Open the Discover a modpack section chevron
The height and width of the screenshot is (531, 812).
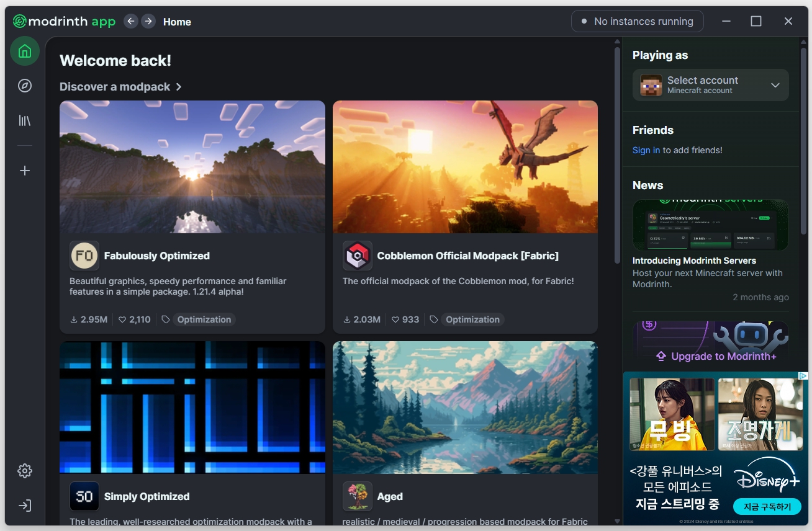[179, 87]
